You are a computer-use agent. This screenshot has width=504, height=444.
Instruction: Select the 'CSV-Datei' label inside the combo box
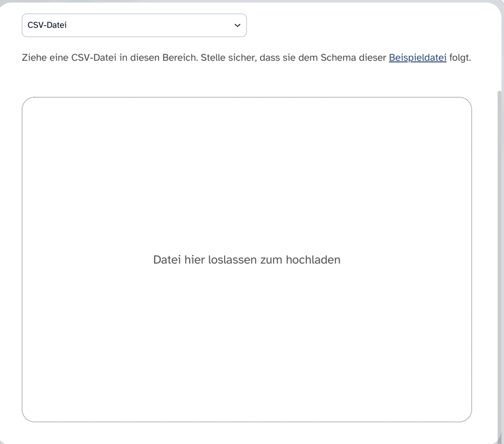[x=47, y=25]
